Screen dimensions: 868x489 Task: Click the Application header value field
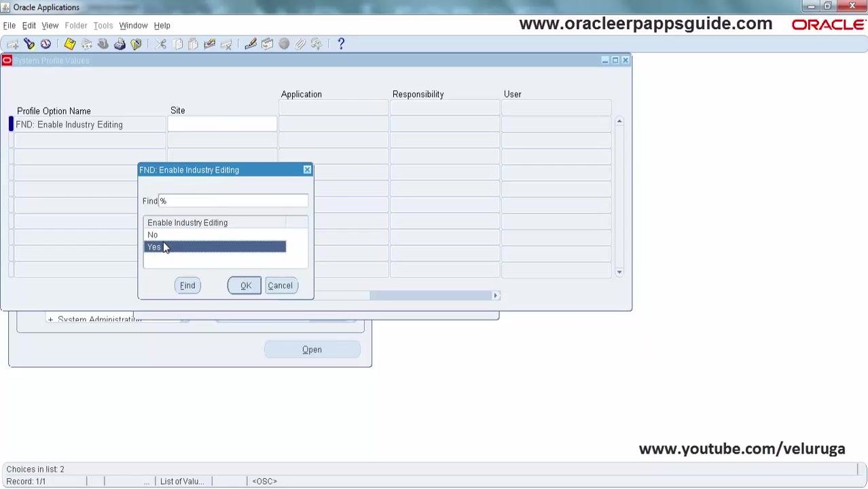pyautogui.click(x=333, y=108)
